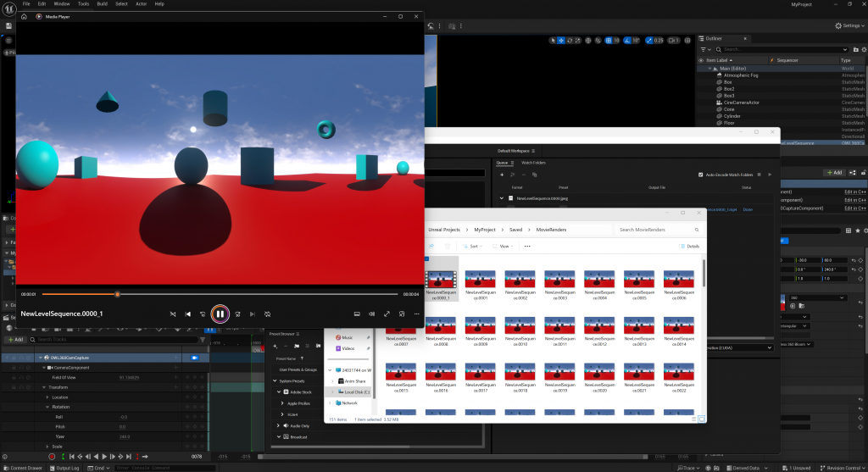Screen dimensions: 868x472
Task: Click Add button in Details panel
Action: [x=834, y=173]
